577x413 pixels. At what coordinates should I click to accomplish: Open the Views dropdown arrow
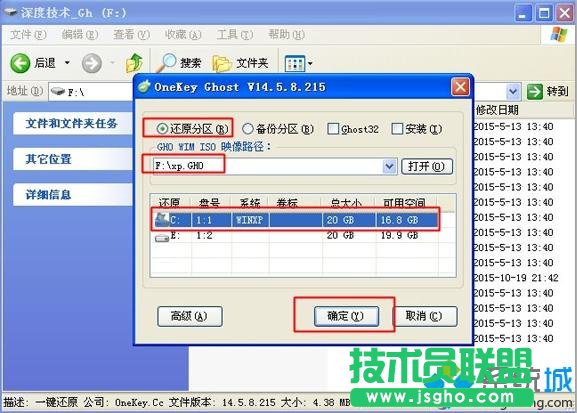click(x=310, y=64)
